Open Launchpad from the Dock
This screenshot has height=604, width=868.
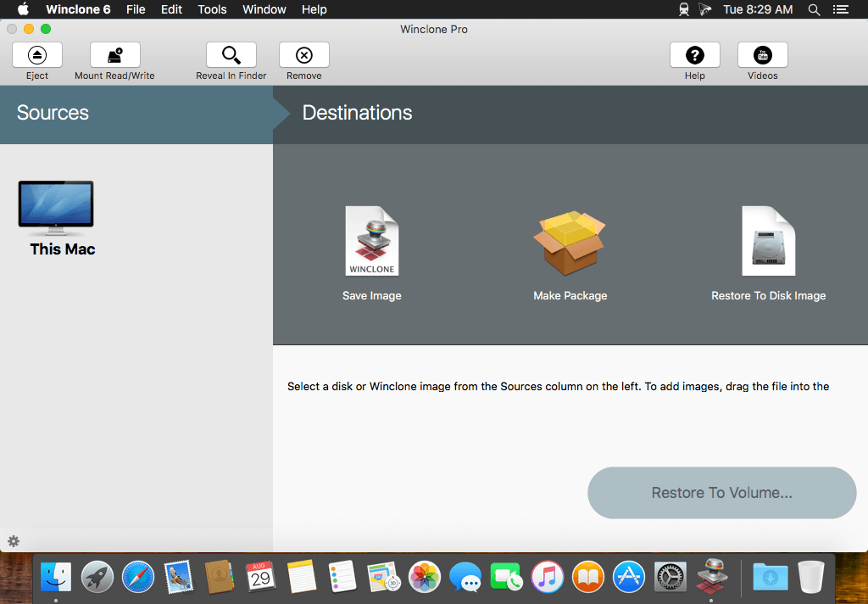(97, 577)
